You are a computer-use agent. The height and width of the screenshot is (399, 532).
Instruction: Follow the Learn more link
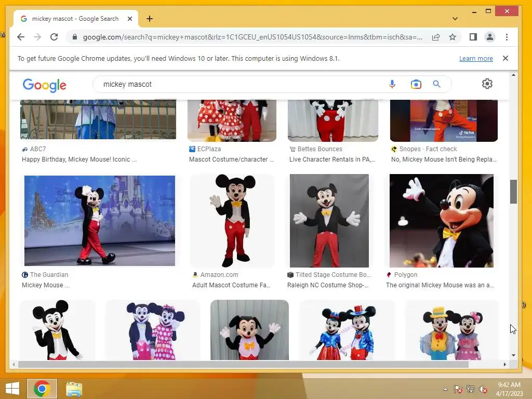[476, 58]
